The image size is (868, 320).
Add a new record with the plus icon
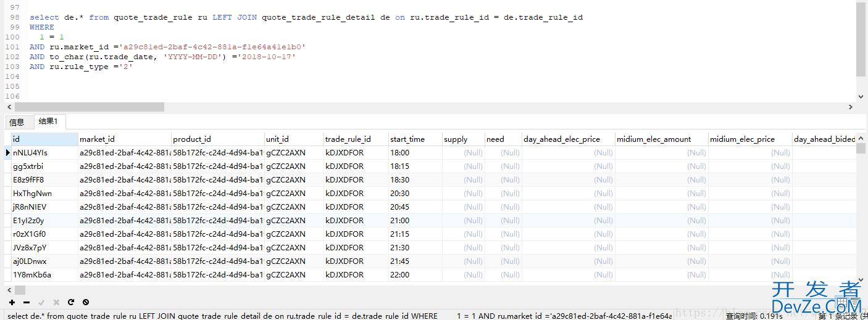tap(12, 302)
